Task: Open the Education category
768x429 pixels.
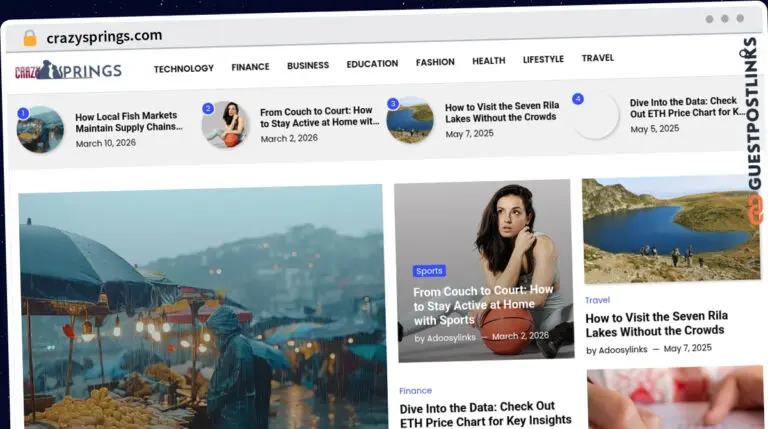Action: pyautogui.click(x=372, y=64)
